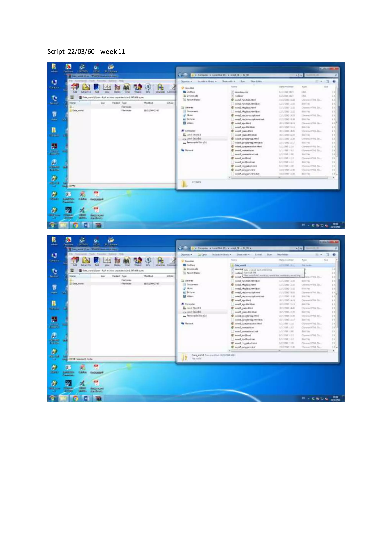Select Downloads favorite in lower navigation pane
The height and width of the screenshot is (554, 392).
pyautogui.click(x=192, y=269)
